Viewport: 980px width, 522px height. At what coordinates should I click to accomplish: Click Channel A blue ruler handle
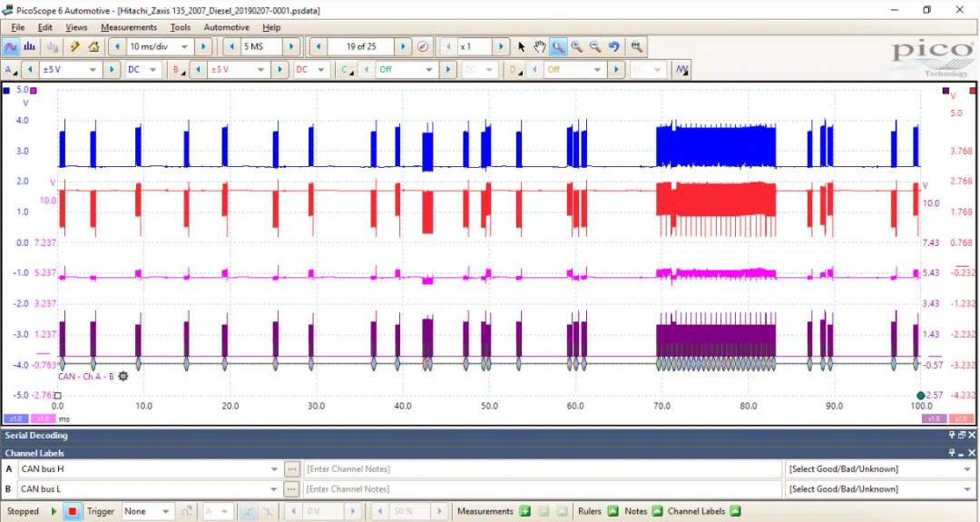[7, 91]
